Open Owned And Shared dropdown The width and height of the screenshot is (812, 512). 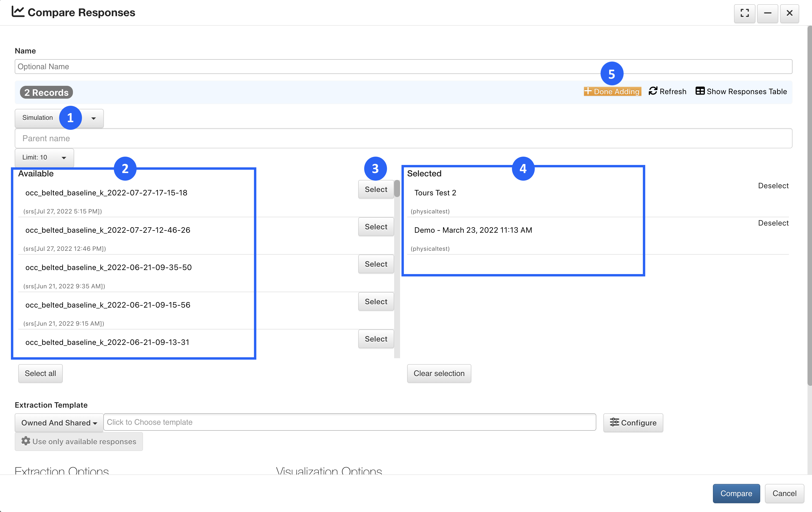coord(59,423)
